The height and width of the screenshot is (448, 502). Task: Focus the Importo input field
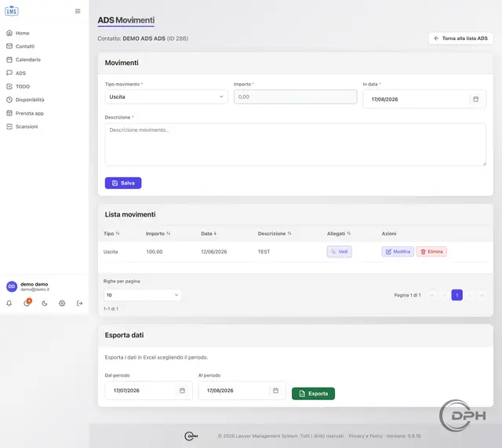pyautogui.click(x=296, y=97)
